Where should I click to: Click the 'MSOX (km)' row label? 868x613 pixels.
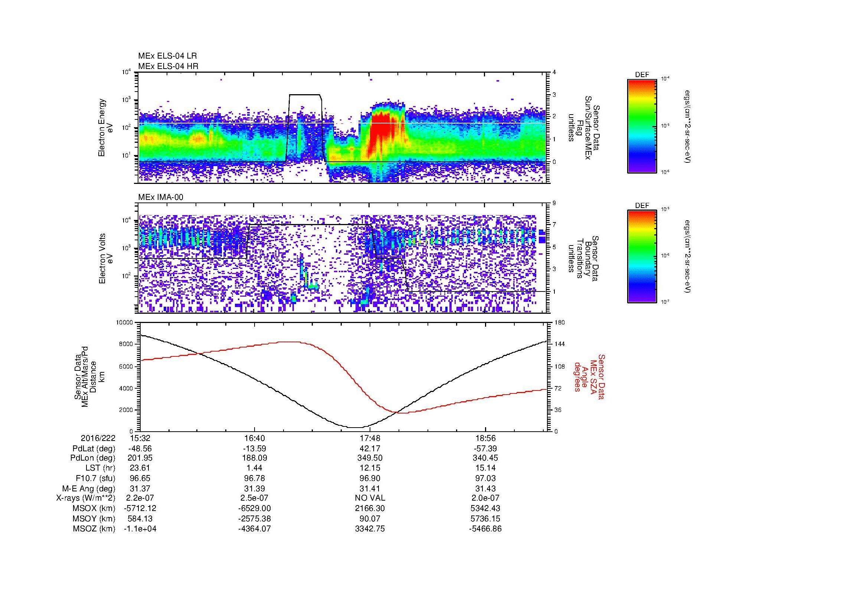coord(94,508)
